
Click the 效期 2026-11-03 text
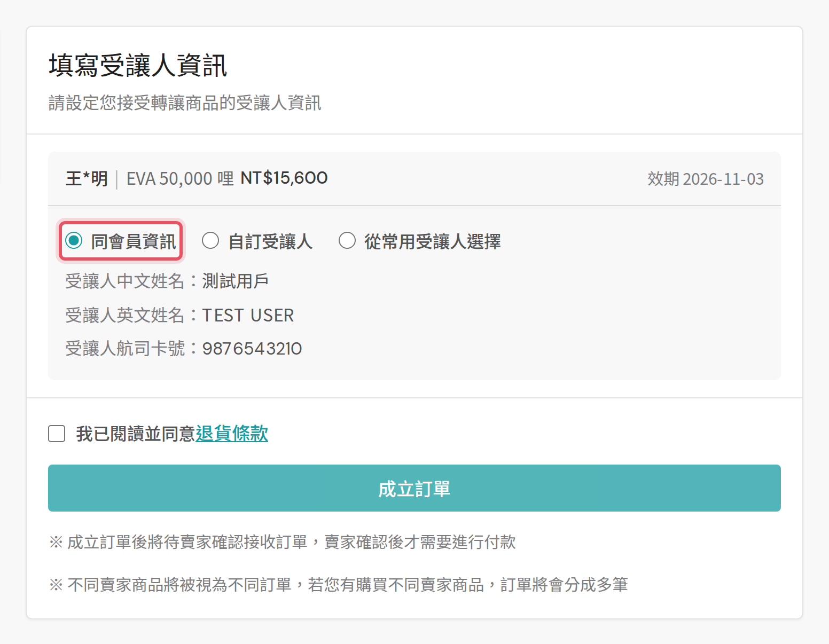pyautogui.click(x=706, y=179)
